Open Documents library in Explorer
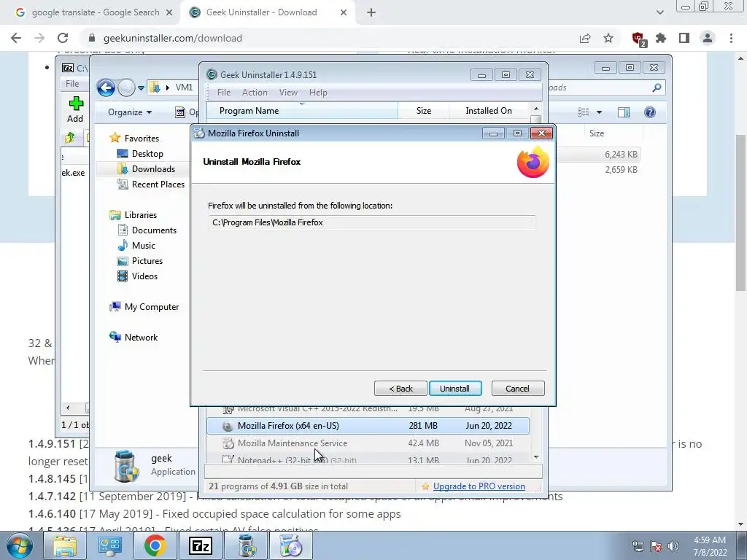The image size is (747, 560). [x=154, y=230]
